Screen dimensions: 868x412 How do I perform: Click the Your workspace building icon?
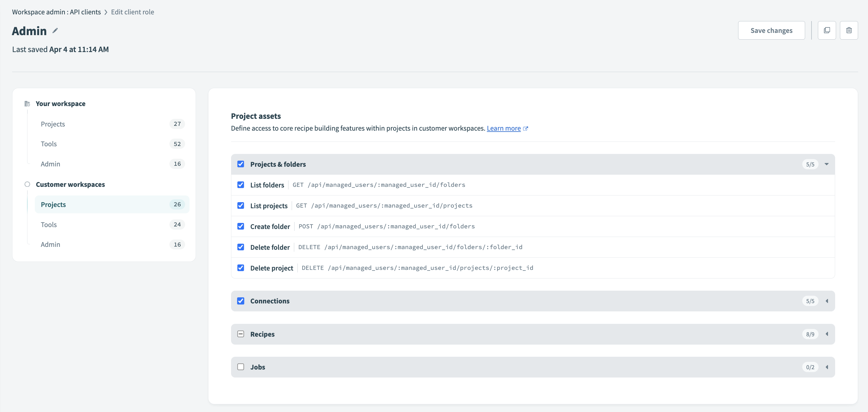[x=27, y=103]
